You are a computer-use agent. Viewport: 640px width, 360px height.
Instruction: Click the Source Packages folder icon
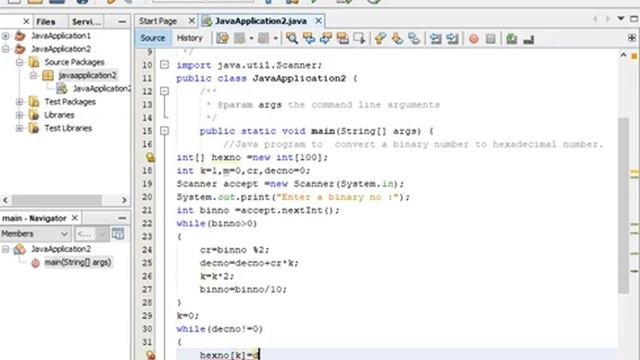(x=34, y=62)
